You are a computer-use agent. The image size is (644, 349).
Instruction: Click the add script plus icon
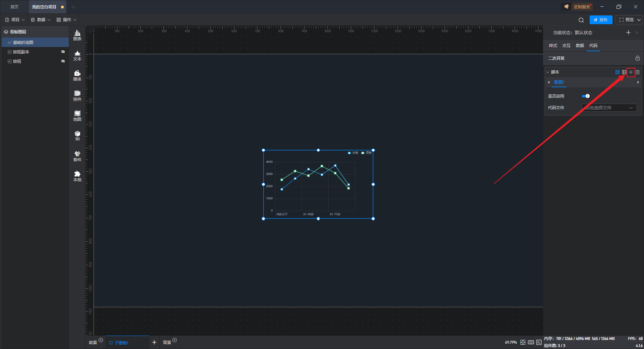(631, 72)
